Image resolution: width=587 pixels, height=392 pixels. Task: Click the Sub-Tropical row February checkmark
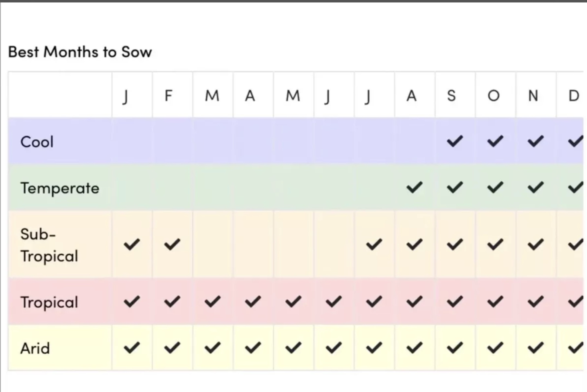(x=172, y=244)
